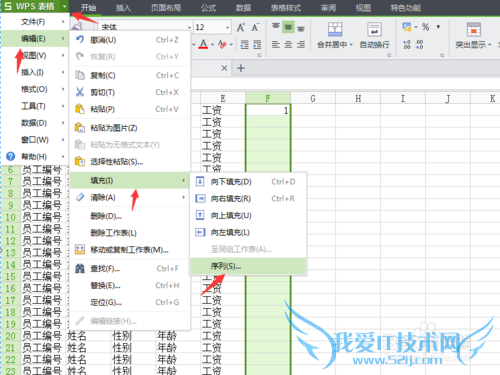
Task: Open the Edit (编辑) menu item
Action: point(35,39)
